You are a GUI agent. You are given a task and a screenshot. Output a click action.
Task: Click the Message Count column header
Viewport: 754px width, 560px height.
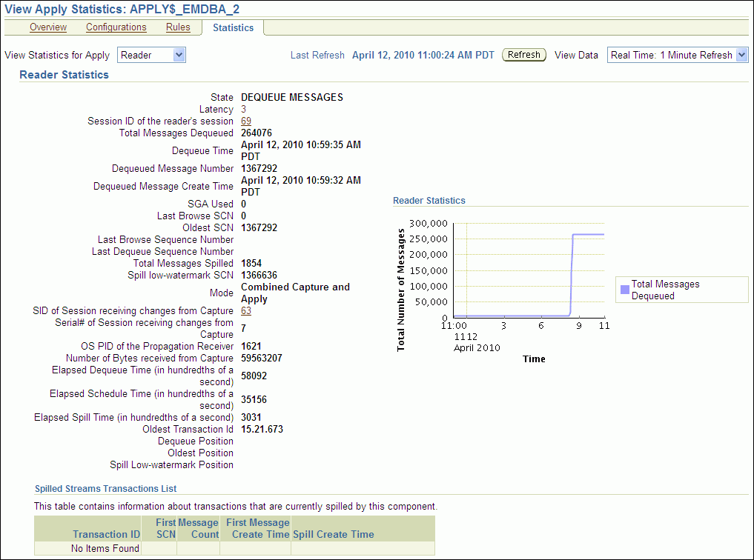click(199, 528)
